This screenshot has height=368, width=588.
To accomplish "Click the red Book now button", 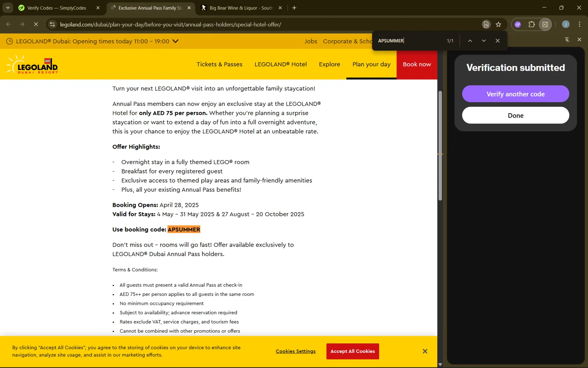I will [417, 64].
